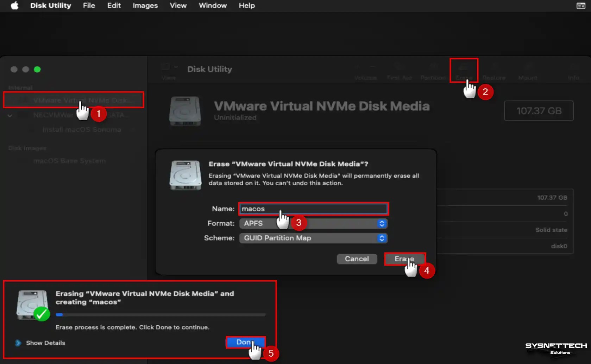591x364 pixels.
Task: Open the Scheme dropdown GUID Partition Map
Action: tap(313, 238)
